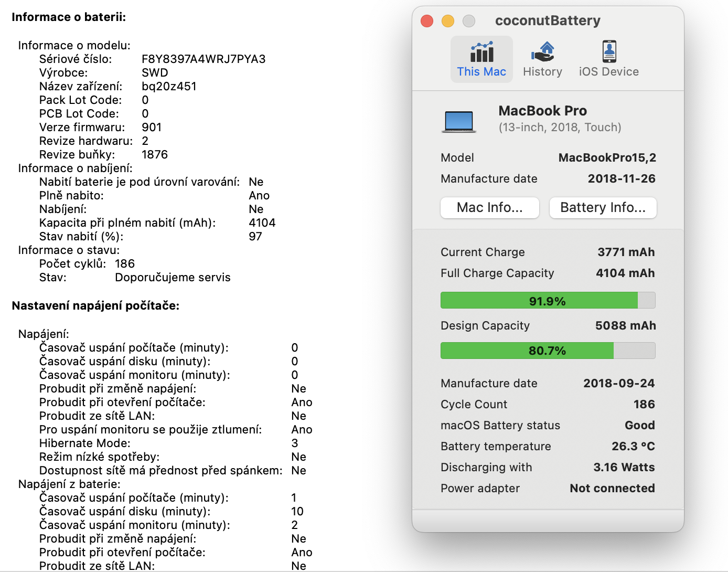Click the MacBookPro15,2 model identifier
This screenshot has height=572, width=728.
tap(607, 157)
